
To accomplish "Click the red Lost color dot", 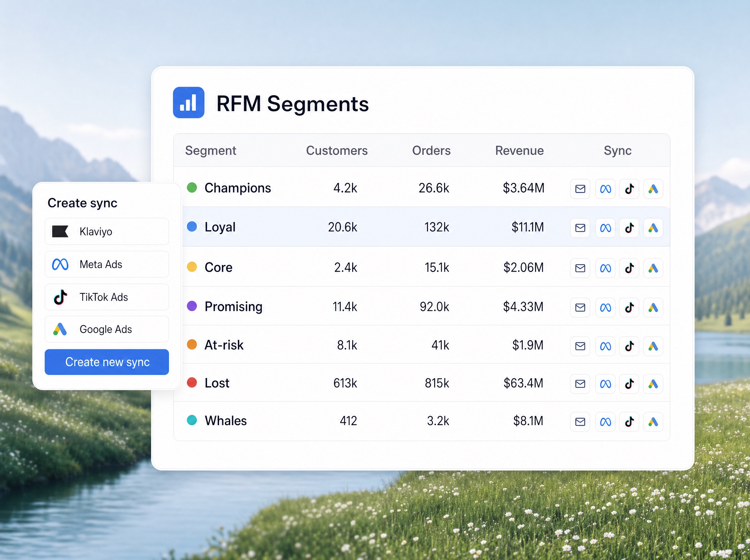I will coord(192,382).
